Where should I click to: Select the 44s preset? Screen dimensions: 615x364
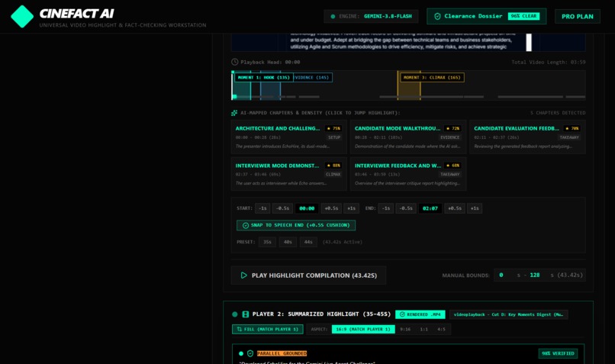point(308,242)
